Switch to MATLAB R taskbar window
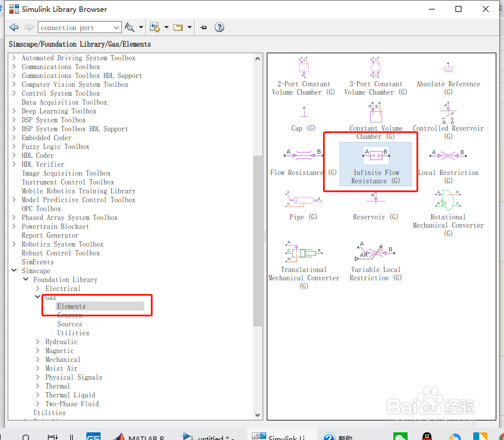 [138, 436]
